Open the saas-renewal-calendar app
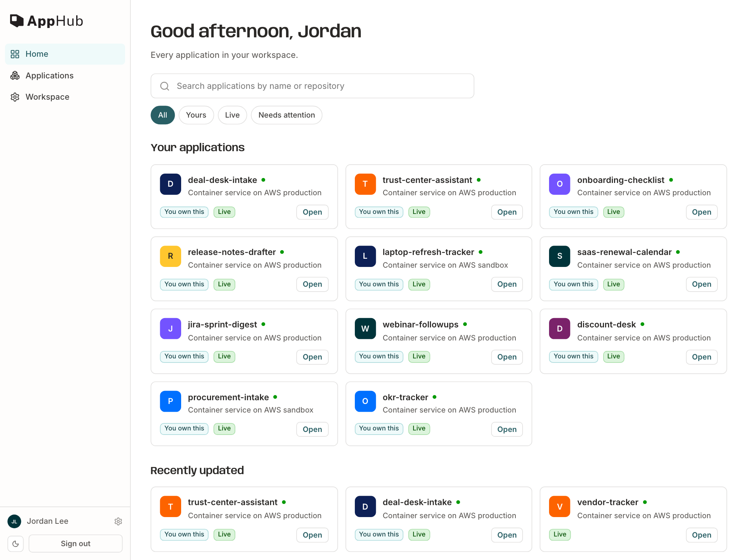This screenshot has width=747, height=560. pyautogui.click(x=701, y=284)
